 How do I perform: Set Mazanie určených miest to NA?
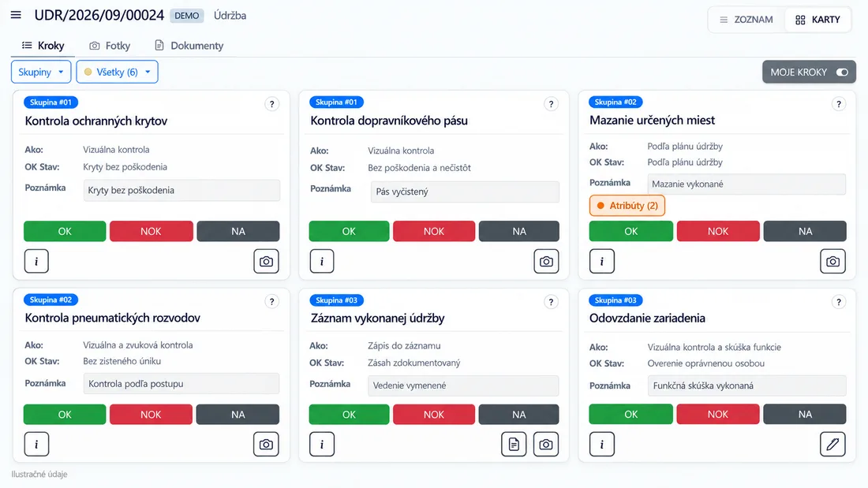click(x=805, y=231)
